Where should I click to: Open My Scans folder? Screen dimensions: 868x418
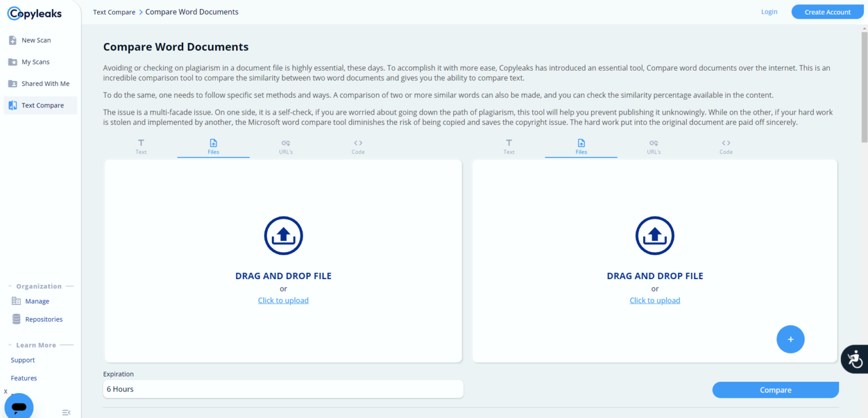(x=35, y=62)
